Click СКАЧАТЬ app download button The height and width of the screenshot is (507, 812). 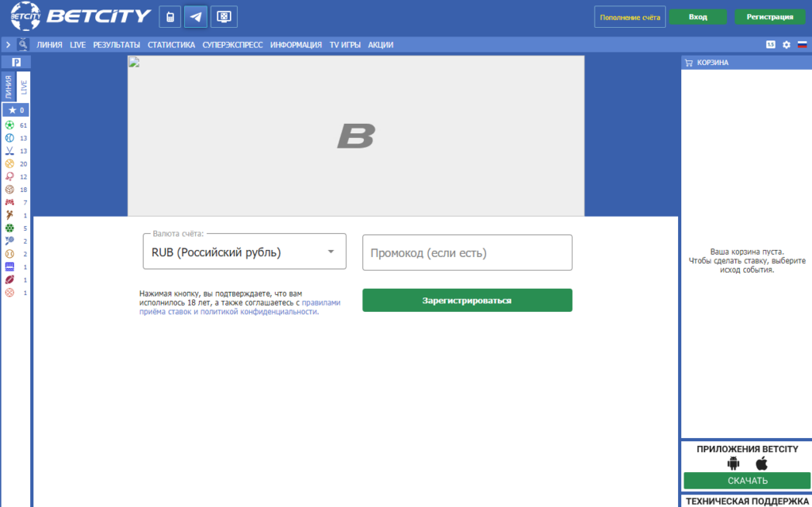pyautogui.click(x=747, y=481)
